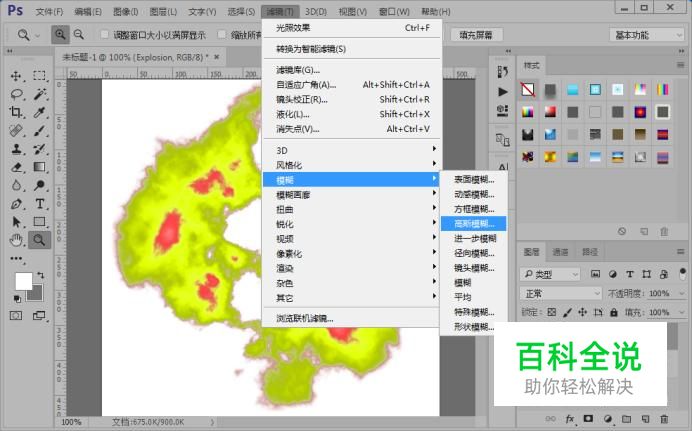
Task: Select the Blur tool
Action: click(16, 185)
